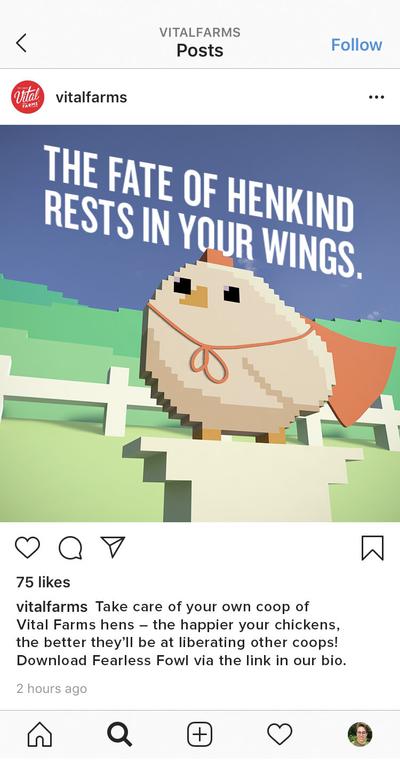Tap the VITALFARMS Posts header title
This screenshot has width=400, height=774.
(x=200, y=42)
